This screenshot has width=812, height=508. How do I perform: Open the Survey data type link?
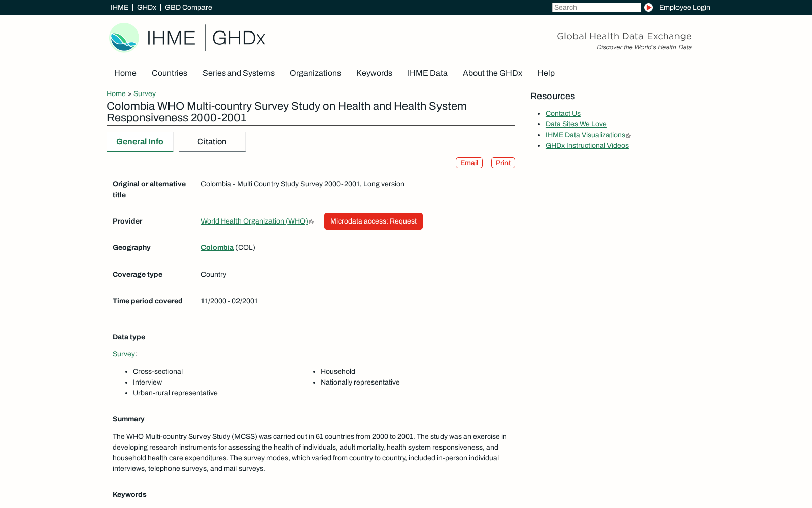coord(124,354)
